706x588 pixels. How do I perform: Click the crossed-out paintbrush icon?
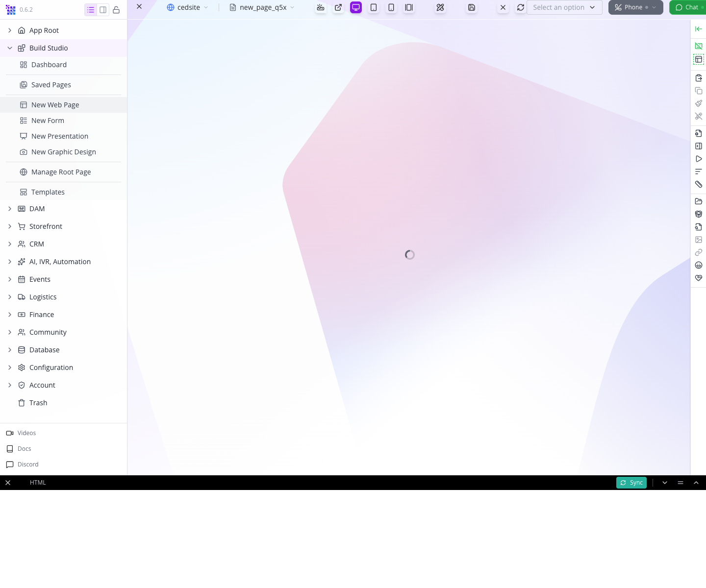pos(699,116)
